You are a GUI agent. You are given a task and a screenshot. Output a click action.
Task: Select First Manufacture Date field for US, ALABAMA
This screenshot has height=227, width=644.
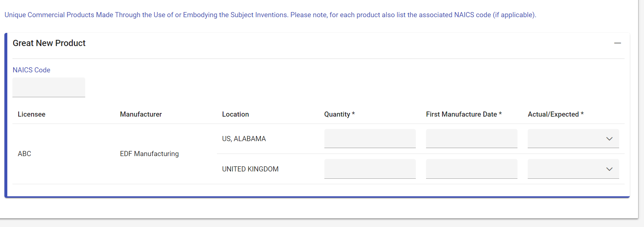[471, 139]
